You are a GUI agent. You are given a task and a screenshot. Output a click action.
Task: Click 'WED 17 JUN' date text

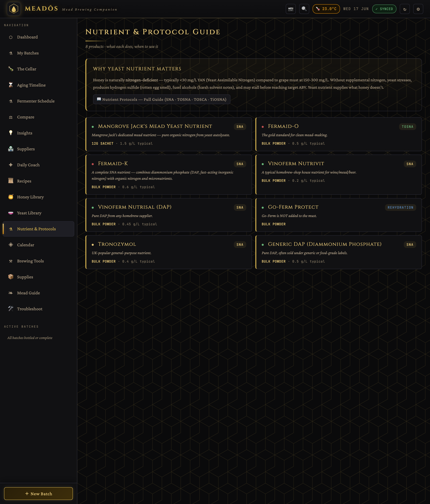click(356, 9)
